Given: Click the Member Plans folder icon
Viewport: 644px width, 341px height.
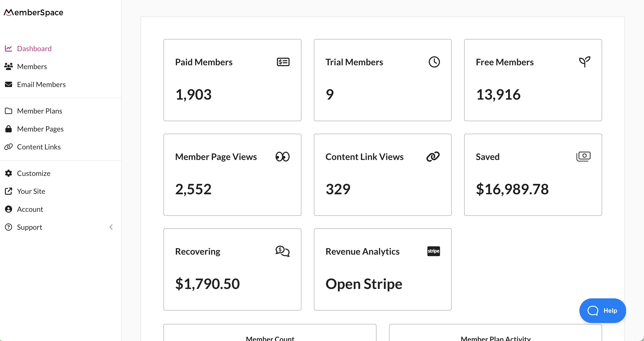Looking at the screenshot, I should point(9,111).
